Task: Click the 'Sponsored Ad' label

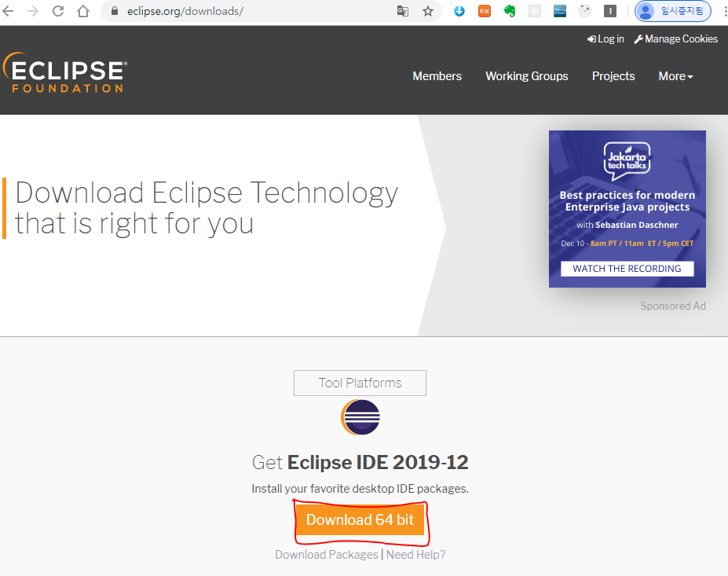Action: pos(673,306)
